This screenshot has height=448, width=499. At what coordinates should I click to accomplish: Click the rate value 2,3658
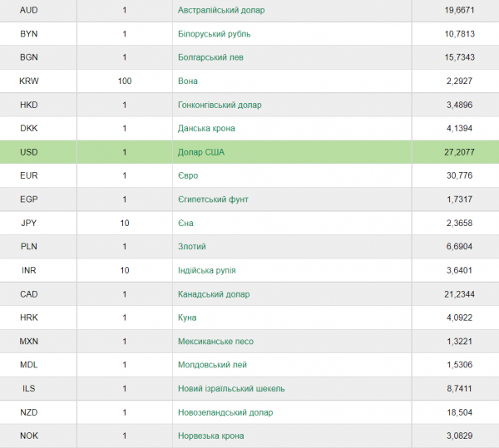tap(460, 223)
